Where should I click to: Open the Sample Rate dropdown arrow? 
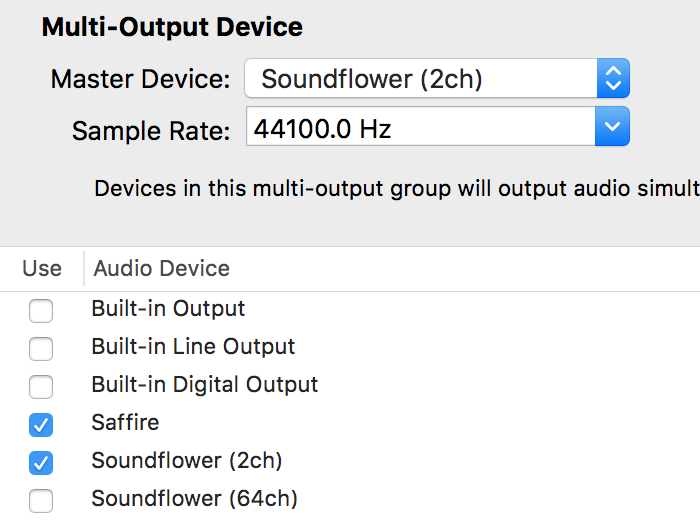coord(613,128)
